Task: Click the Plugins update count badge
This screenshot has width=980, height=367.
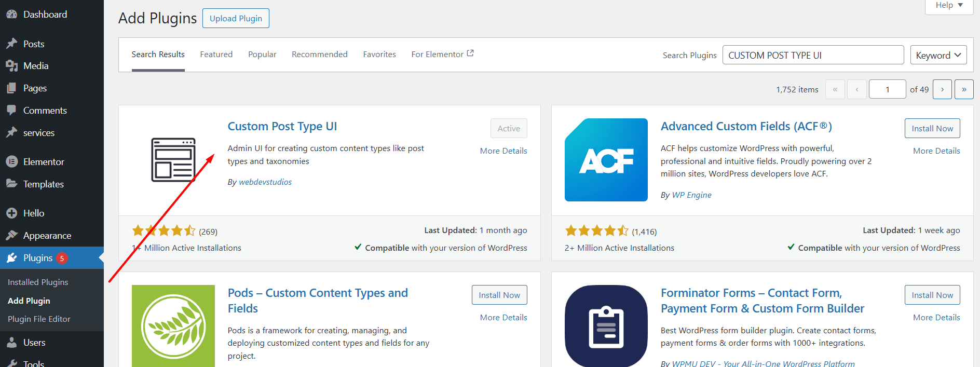Action: 62,258
